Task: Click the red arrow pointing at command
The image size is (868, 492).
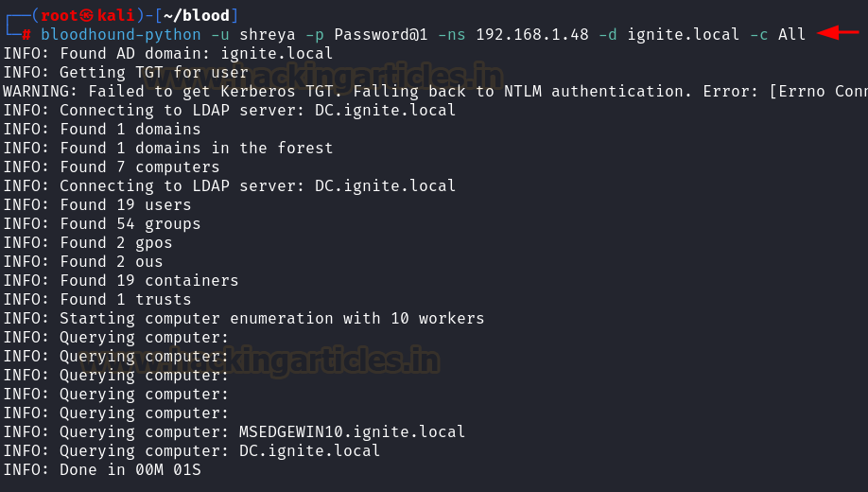Action: point(838,33)
